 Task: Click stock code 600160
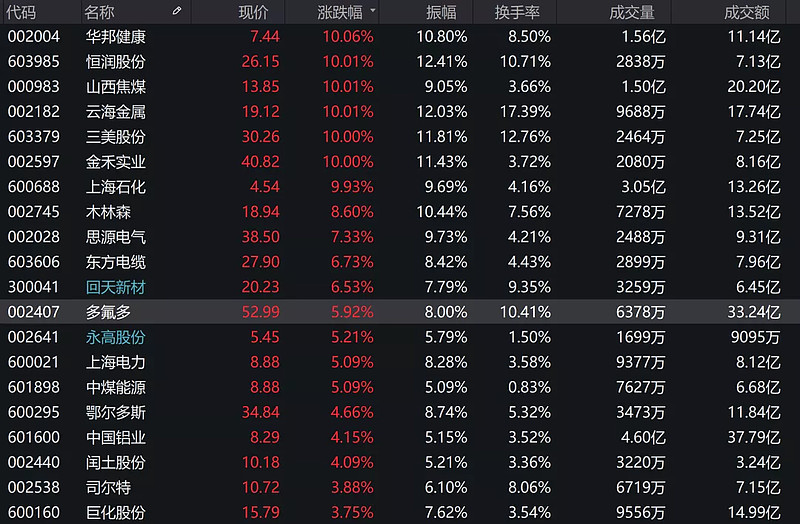[x=34, y=512]
